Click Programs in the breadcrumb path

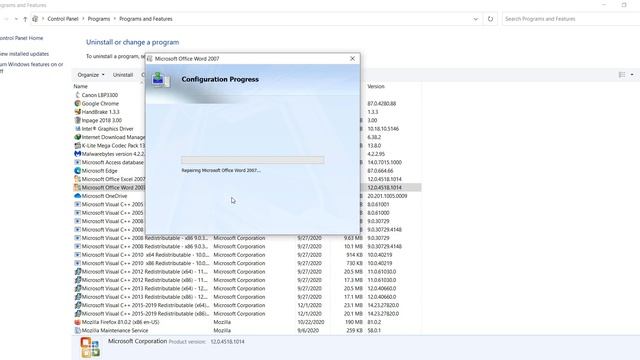99,19
